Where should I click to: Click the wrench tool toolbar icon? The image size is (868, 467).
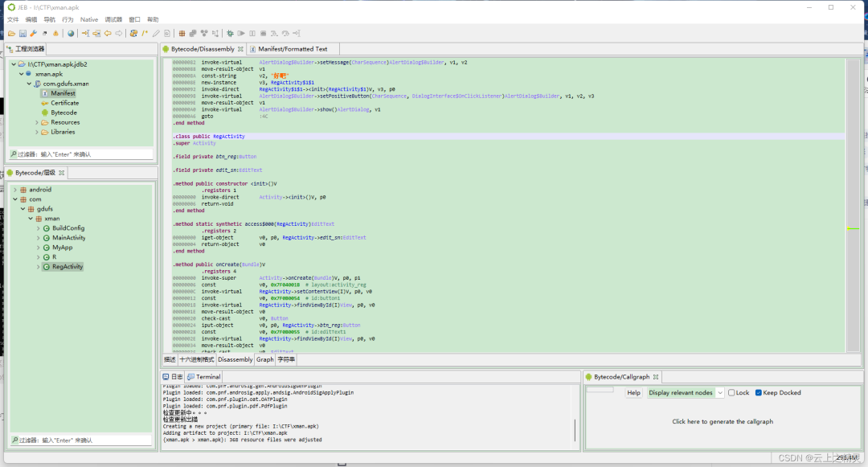pyautogui.click(x=33, y=33)
